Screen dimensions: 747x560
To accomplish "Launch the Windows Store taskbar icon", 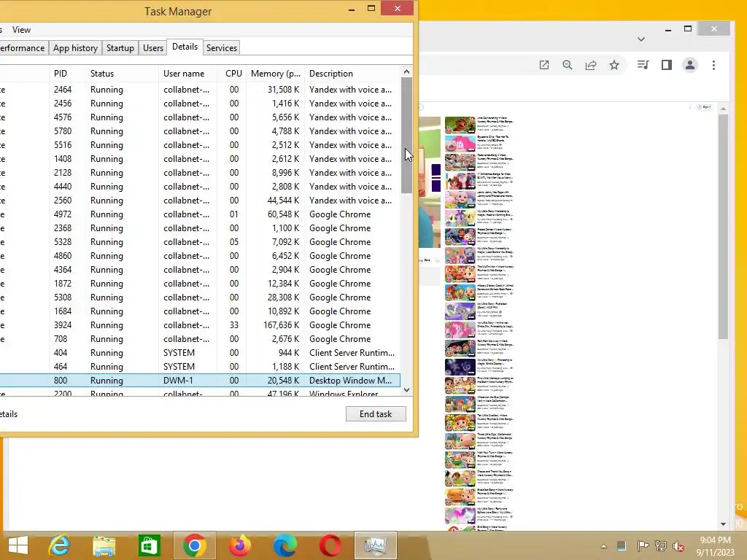I will (x=149, y=545).
